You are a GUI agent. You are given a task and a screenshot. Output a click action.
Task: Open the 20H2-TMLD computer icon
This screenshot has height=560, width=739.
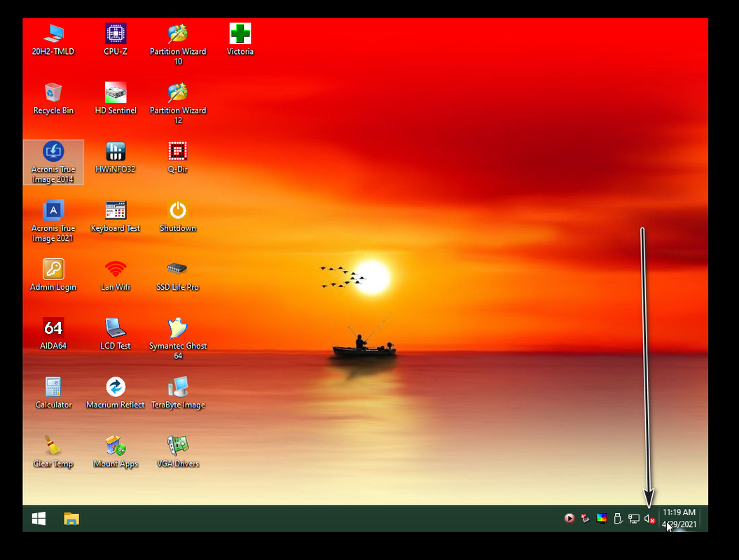[53, 40]
